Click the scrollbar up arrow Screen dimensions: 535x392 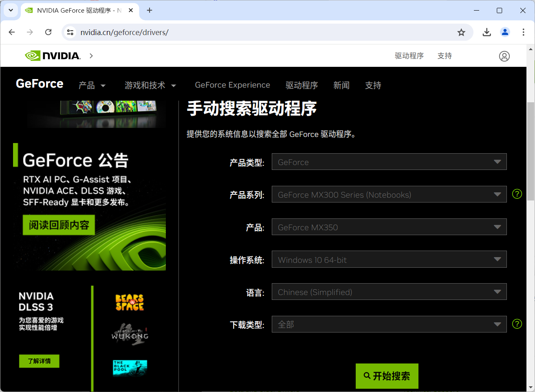pos(531,49)
